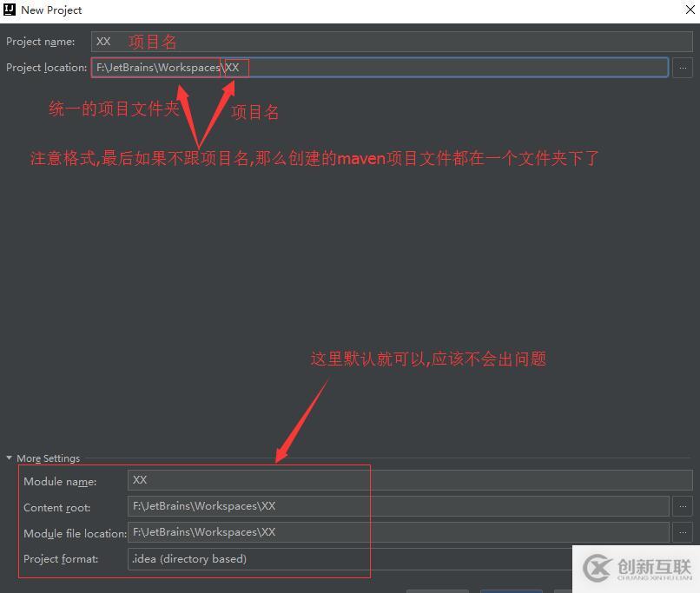This screenshot has height=593, width=700.
Task: Open the Content root browse dialog via ellipsis button
Action: coord(683,506)
